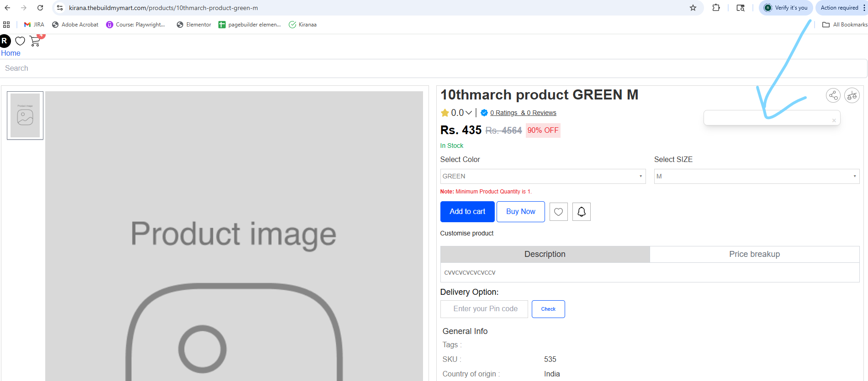This screenshot has height=381, width=868.
Task: Go forward with the browser forward arrow
Action: point(24,8)
